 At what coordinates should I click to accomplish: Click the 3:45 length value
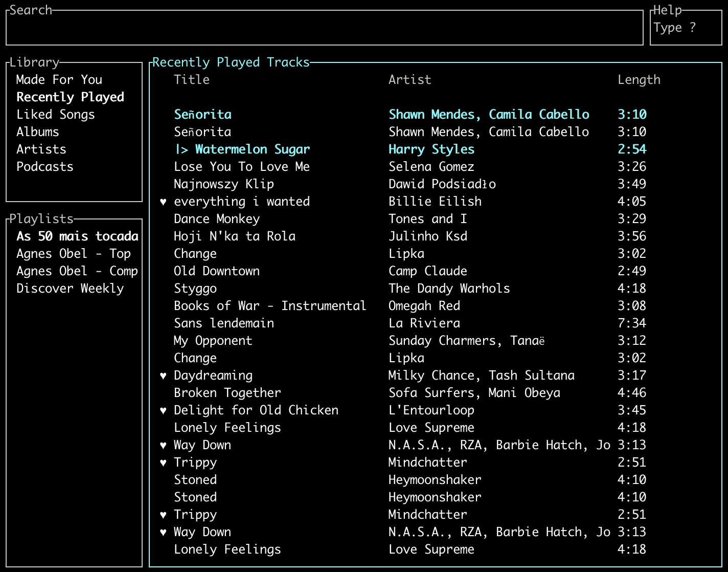point(632,410)
